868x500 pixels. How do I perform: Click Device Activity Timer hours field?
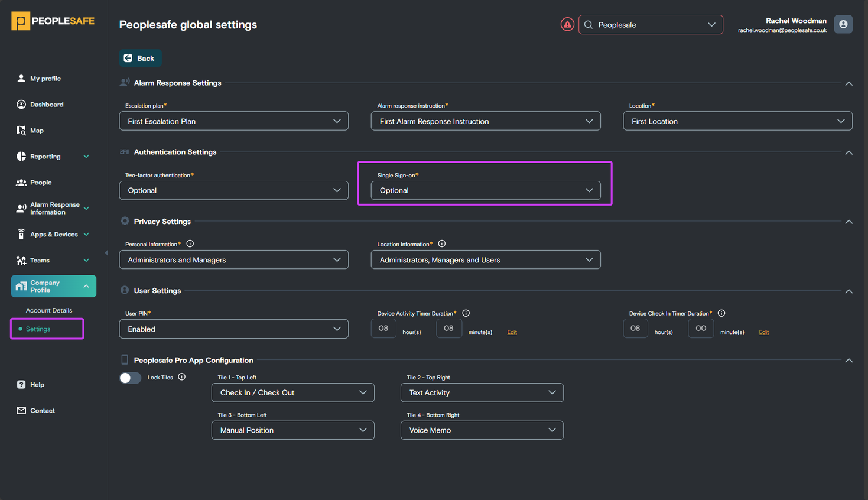(383, 329)
